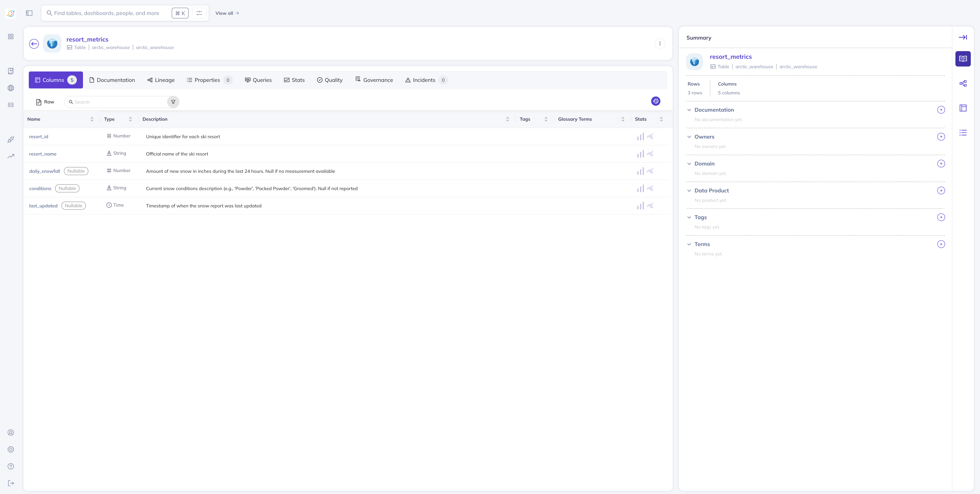The height and width of the screenshot is (494, 980).
Task: Click the purple version history icon
Action: coord(656,101)
